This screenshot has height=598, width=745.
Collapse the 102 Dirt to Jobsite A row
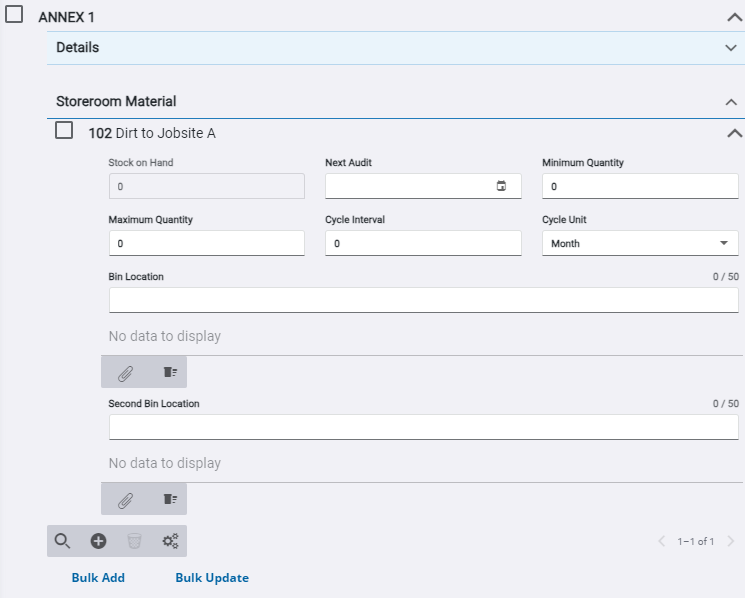tap(734, 133)
